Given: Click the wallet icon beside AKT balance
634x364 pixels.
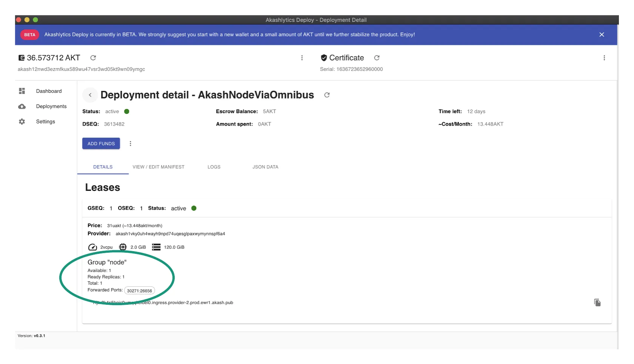Looking at the screenshot, I should click(x=22, y=58).
